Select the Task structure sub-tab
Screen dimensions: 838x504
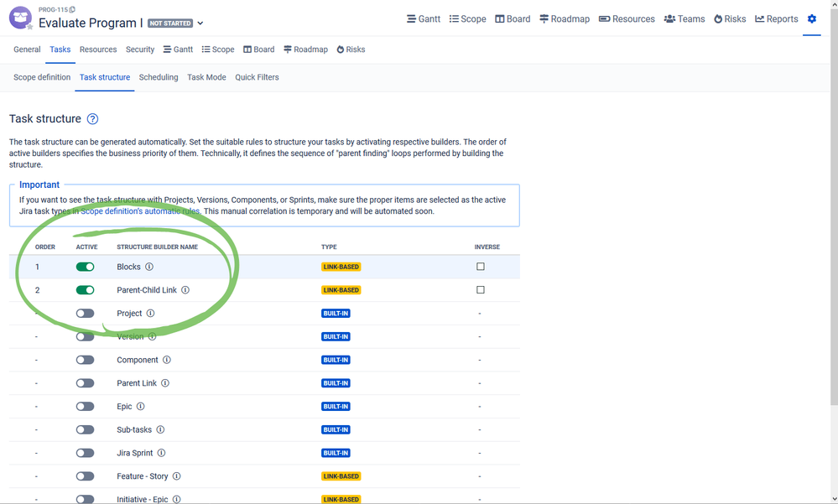[105, 77]
